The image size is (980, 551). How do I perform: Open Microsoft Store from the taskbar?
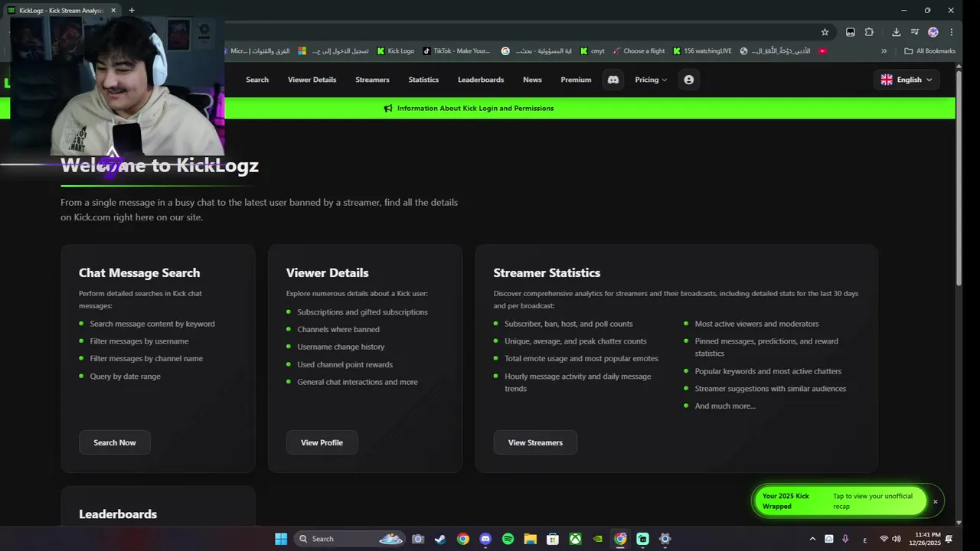(553, 539)
